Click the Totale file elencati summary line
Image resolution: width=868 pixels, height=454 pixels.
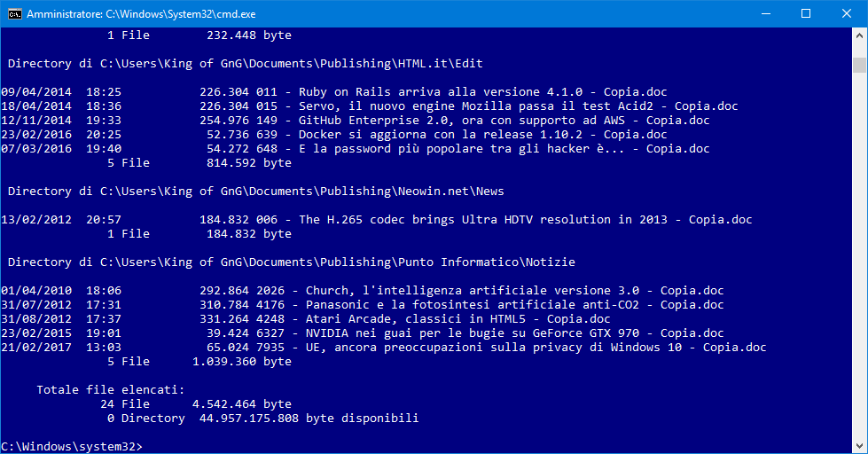[110, 389]
